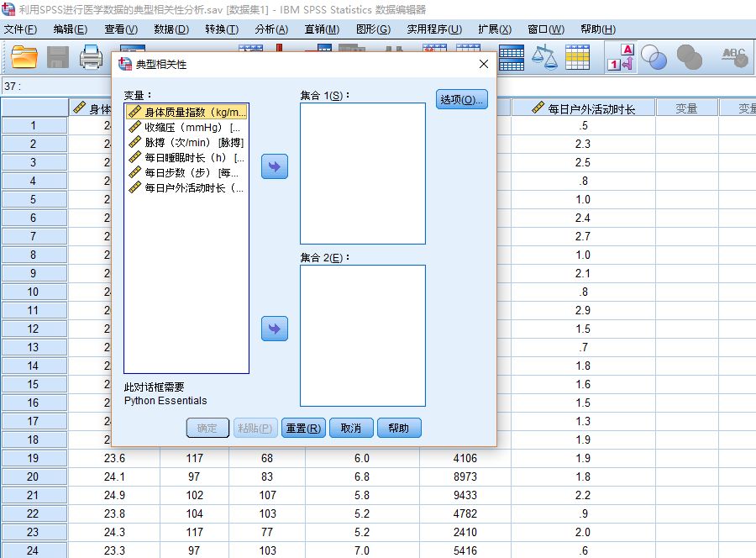Click the 每日户外活动时长 column header

pos(583,108)
